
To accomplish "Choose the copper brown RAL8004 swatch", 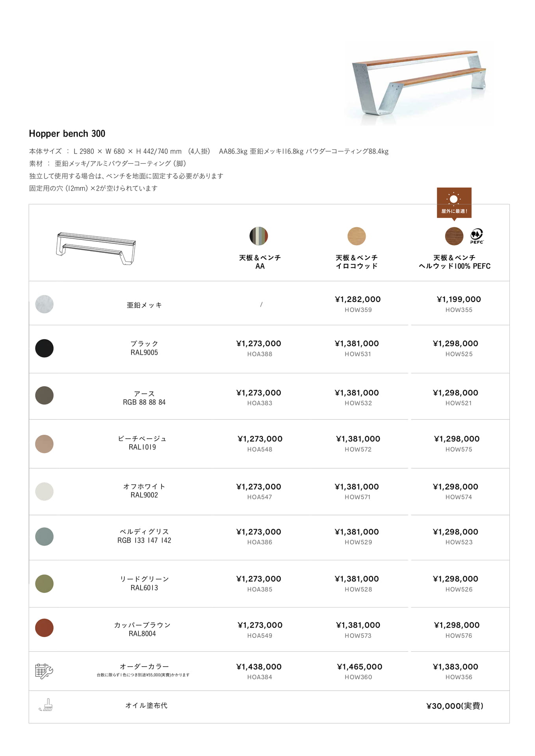I will pyautogui.click(x=45, y=628).
